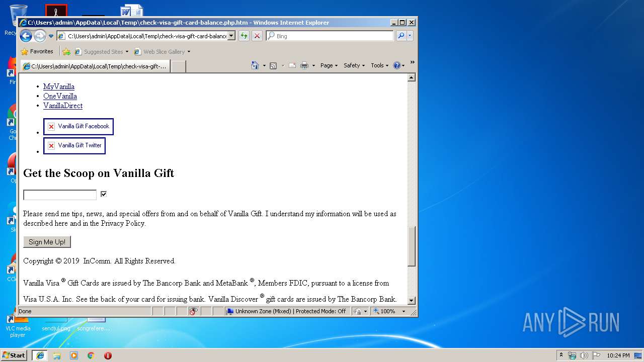
Task: Click the volume speaker tray icon
Action: coord(584,355)
